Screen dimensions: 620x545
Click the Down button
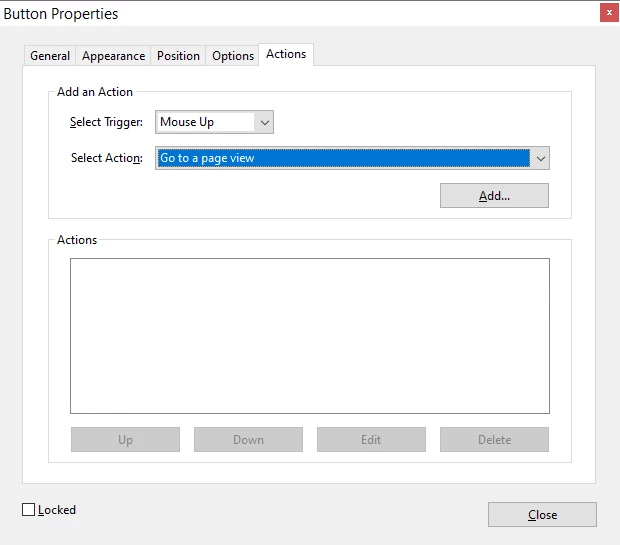(x=248, y=439)
